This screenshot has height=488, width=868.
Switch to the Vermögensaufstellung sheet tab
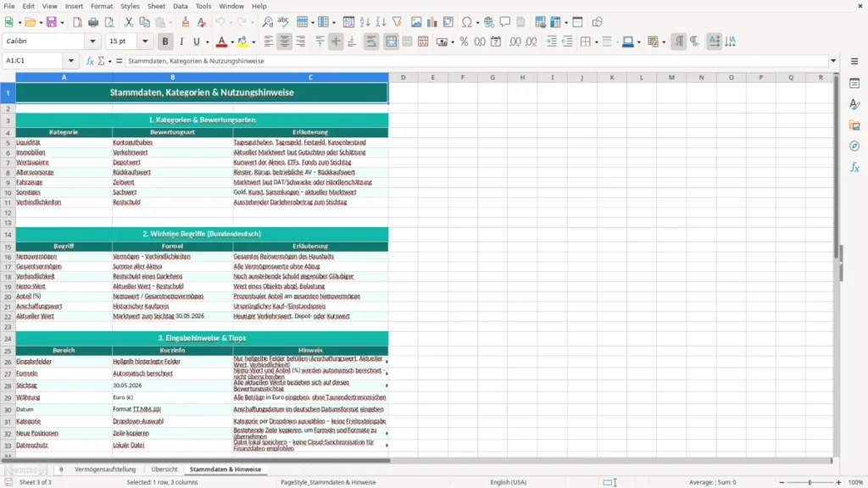105,469
